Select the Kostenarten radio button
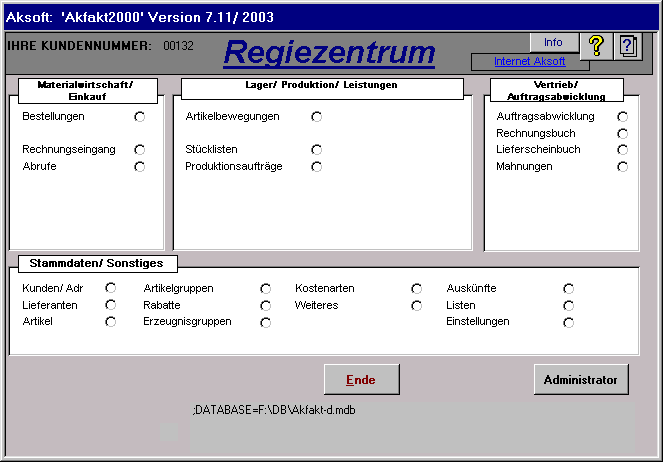This screenshot has width=663, height=462. [416, 288]
